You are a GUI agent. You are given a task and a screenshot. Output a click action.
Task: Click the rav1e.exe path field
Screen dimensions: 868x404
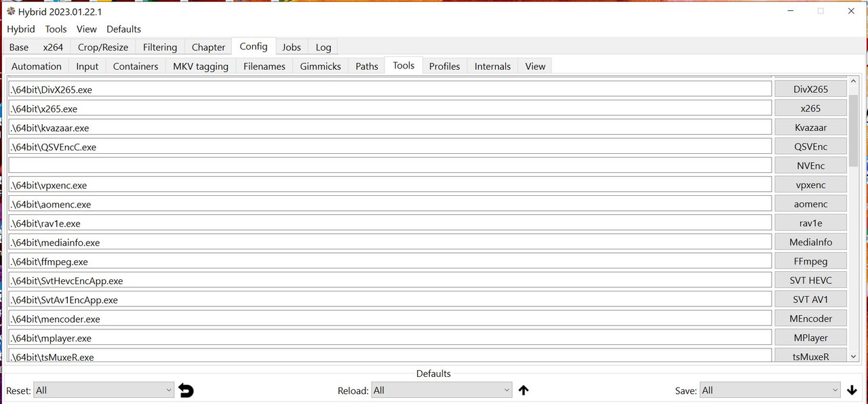[x=390, y=223]
